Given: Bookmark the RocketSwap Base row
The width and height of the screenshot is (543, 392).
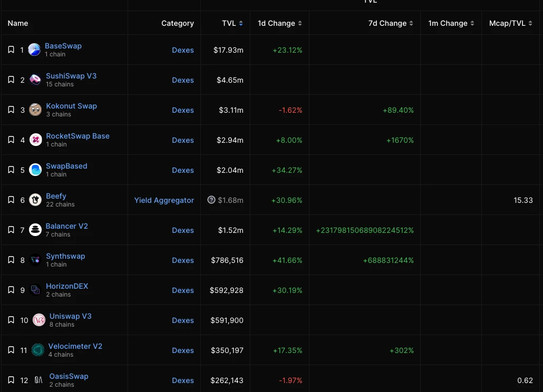Looking at the screenshot, I should [11, 140].
